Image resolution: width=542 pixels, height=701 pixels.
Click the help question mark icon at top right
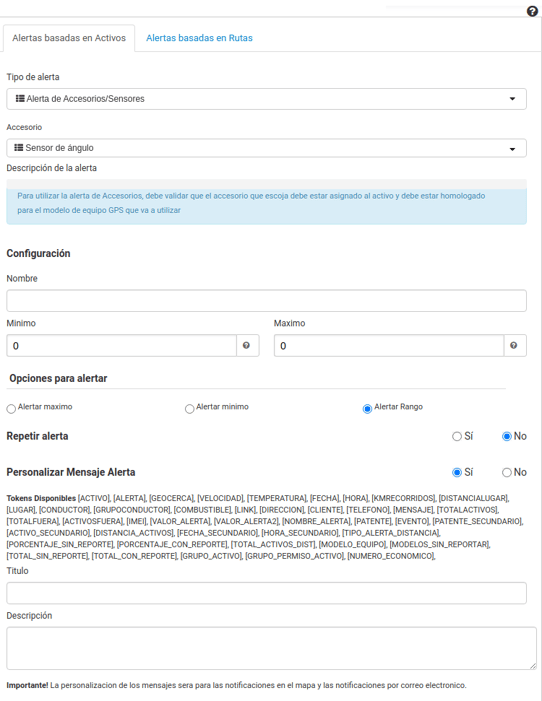point(532,11)
